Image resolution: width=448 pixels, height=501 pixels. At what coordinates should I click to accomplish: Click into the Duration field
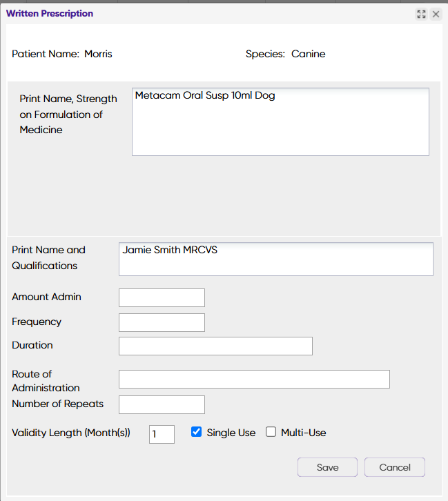click(x=215, y=346)
